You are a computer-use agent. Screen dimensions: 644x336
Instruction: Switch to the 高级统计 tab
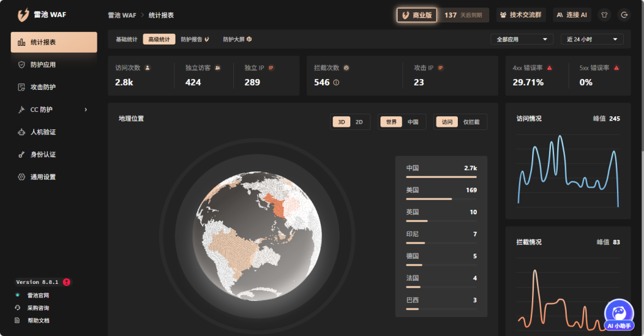pyautogui.click(x=159, y=40)
